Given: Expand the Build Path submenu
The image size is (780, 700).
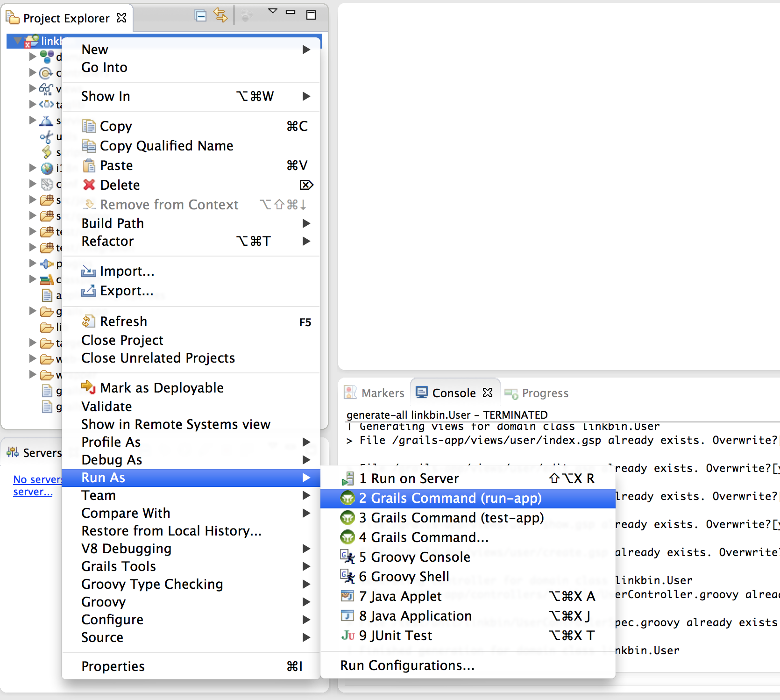Looking at the screenshot, I should [113, 223].
